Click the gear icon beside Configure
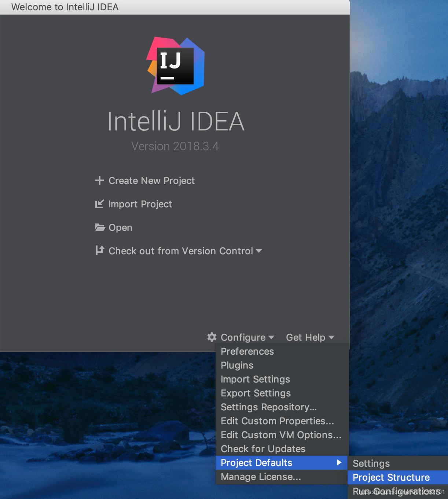The image size is (448, 499). [x=211, y=337]
